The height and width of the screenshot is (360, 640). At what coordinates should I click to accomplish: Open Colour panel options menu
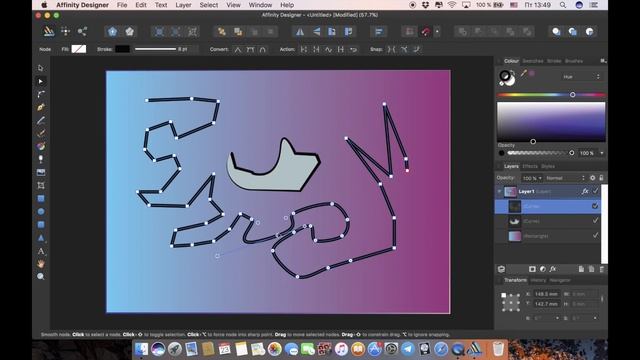point(603,61)
